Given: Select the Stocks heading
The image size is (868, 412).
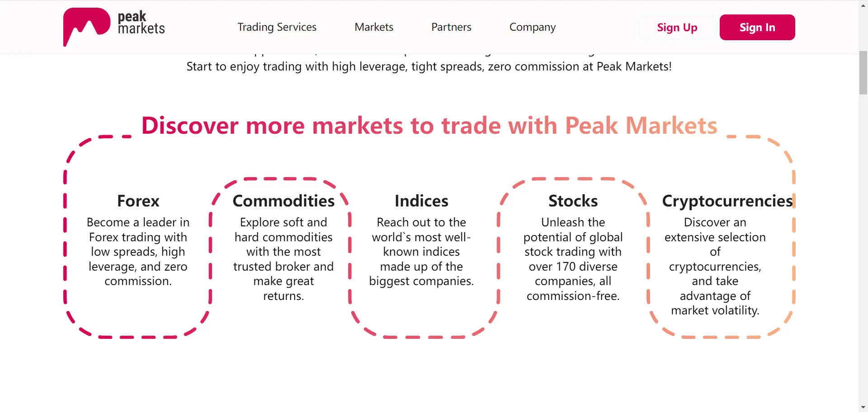Looking at the screenshot, I should pos(573,201).
